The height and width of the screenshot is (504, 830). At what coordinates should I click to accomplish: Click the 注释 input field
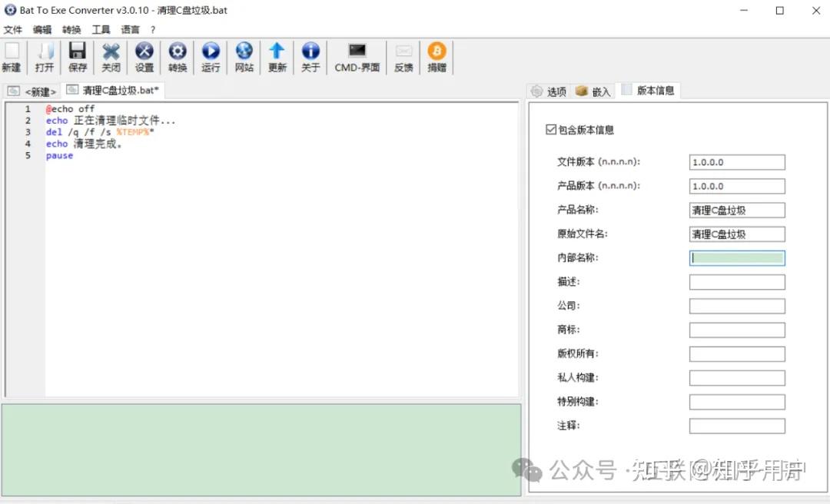coord(737,426)
